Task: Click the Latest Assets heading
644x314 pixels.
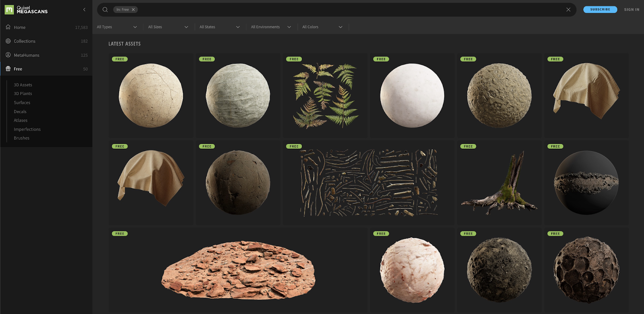Action: pos(124,44)
